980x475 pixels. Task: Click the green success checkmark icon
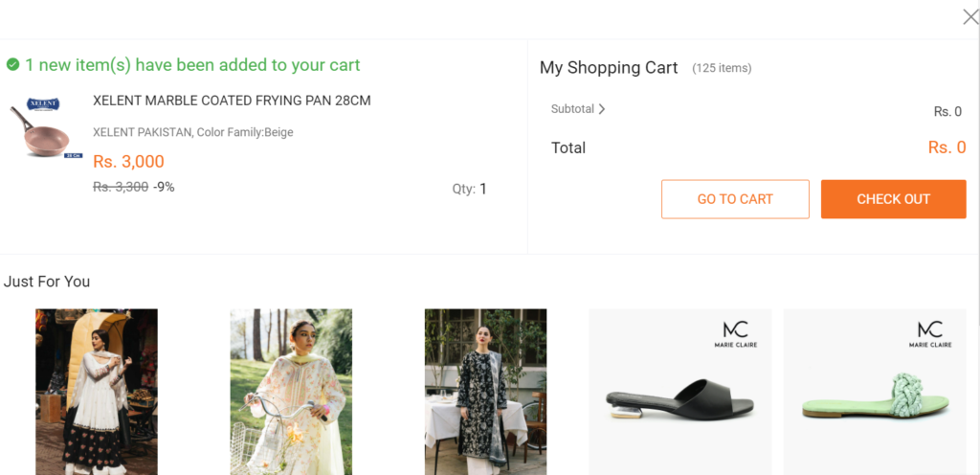pos(12,64)
